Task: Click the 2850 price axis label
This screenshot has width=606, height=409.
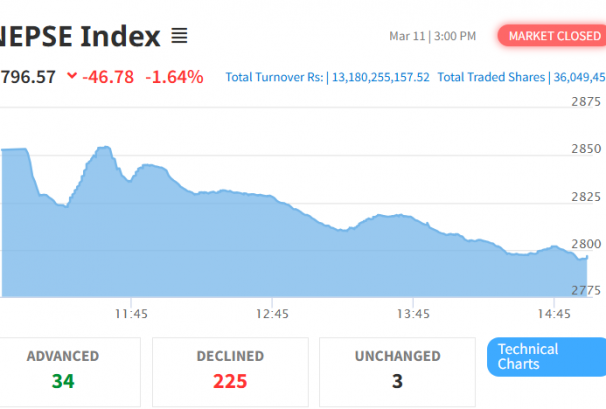Action: pos(585,149)
